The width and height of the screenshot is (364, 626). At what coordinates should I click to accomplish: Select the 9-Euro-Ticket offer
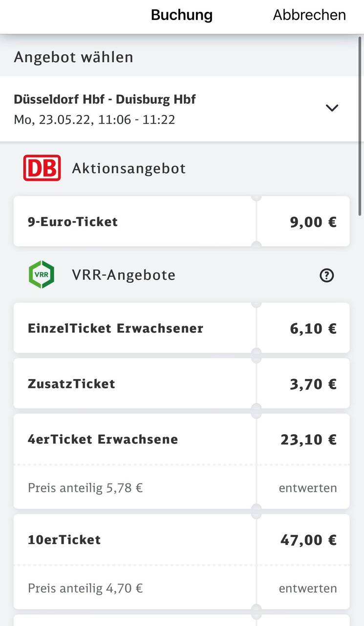click(73, 222)
